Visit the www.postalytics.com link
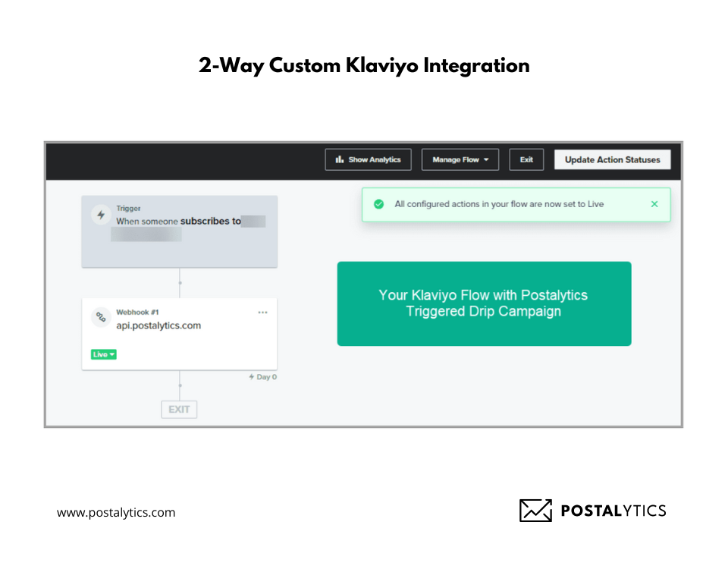 click(115, 512)
